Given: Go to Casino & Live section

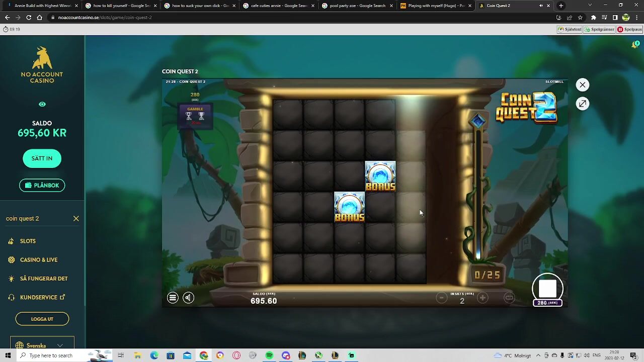Looking at the screenshot, I should tap(39, 260).
